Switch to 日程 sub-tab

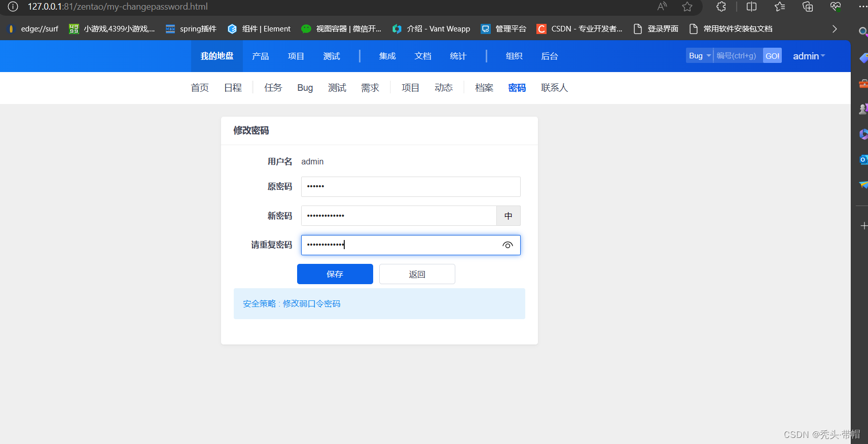[x=233, y=88]
